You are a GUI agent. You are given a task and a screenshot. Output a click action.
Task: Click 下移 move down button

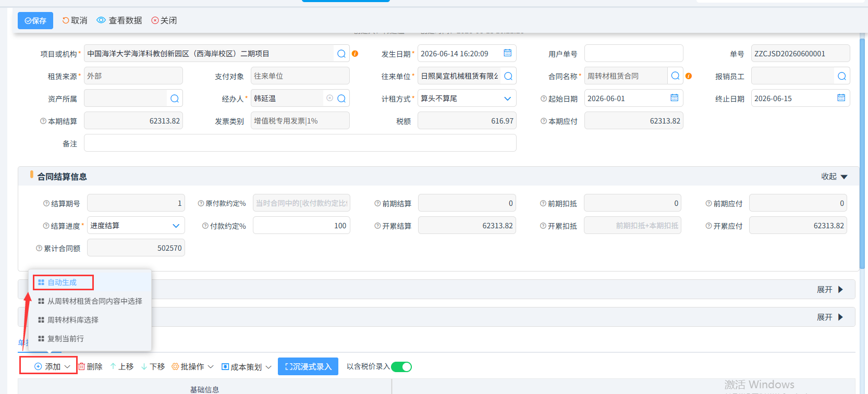click(153, 367)
